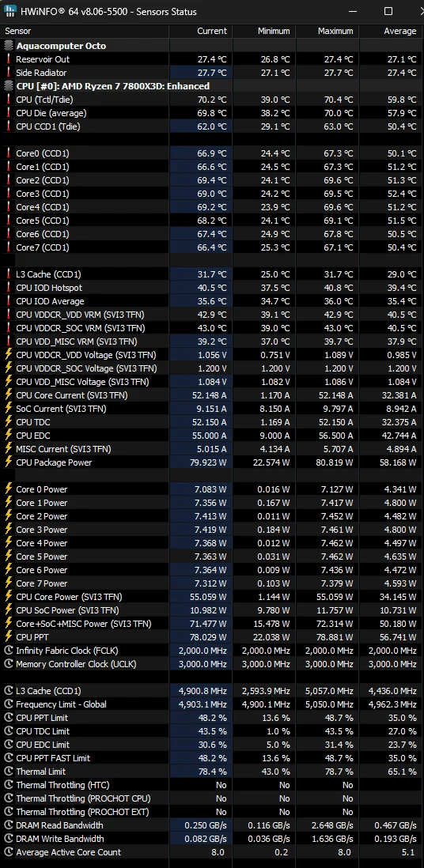Click thermometer icon for L3 Cache (CCD1) temperature
Screen dimensions: 424x868
(9, 274)
